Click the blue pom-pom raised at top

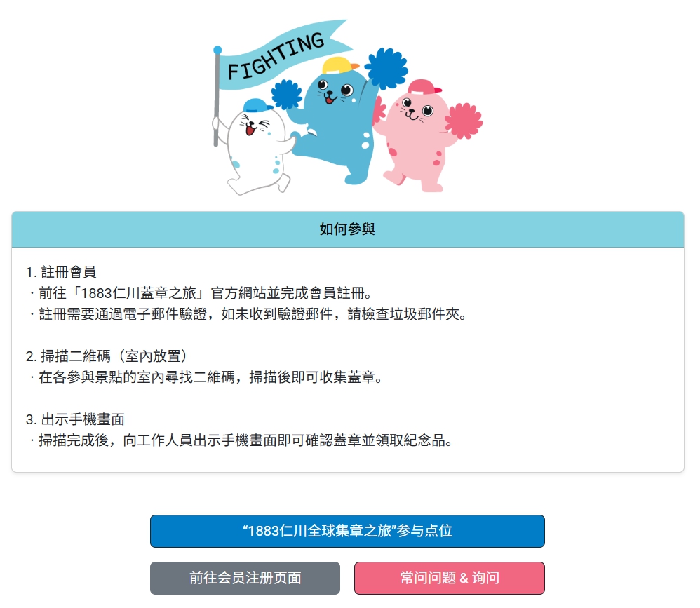point(386,68)
